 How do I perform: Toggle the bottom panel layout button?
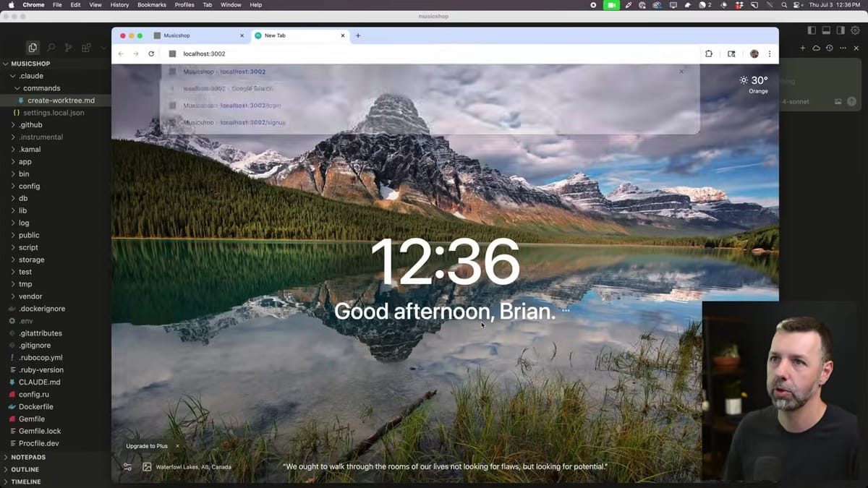click(826, 30)
